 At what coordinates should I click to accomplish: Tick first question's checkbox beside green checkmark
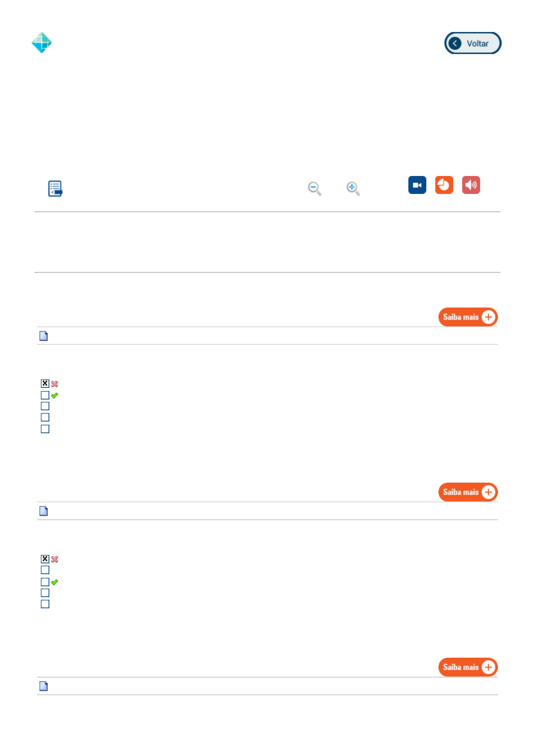[x=45, y=395]
